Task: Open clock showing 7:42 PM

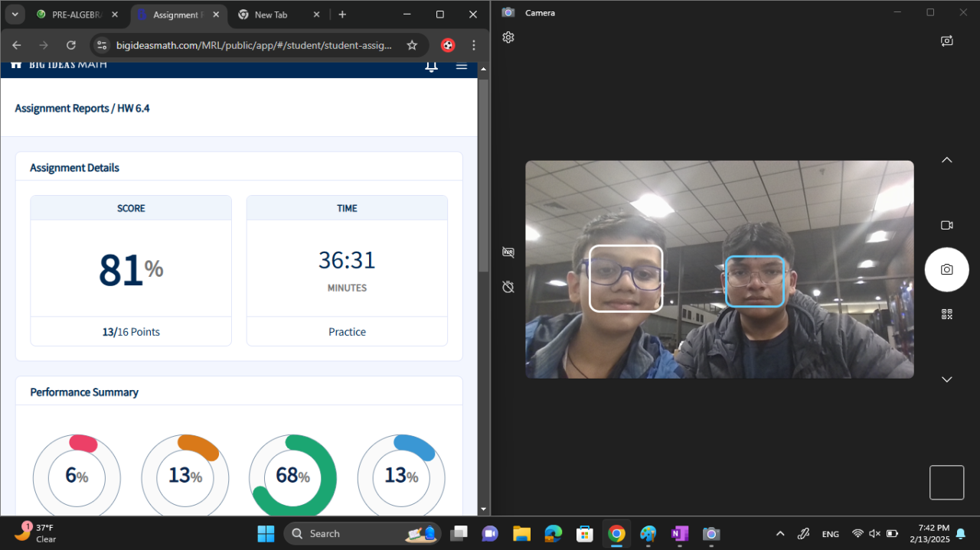Action: click(x=928, y=533)
